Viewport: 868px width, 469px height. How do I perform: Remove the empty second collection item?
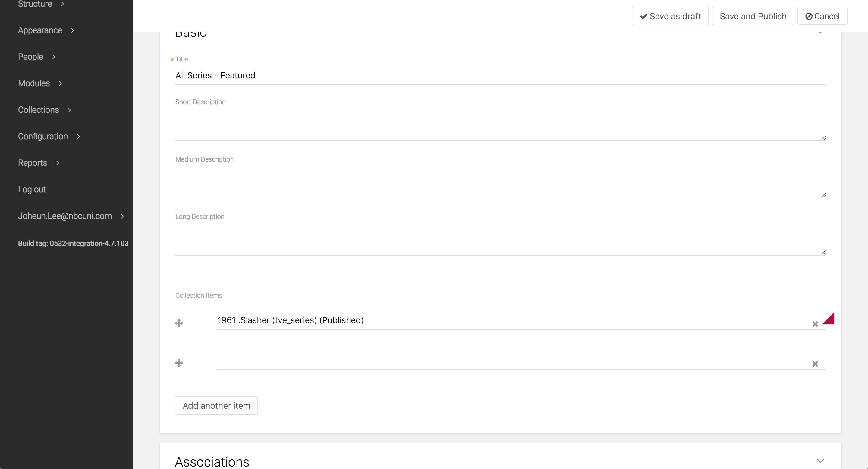815,364
